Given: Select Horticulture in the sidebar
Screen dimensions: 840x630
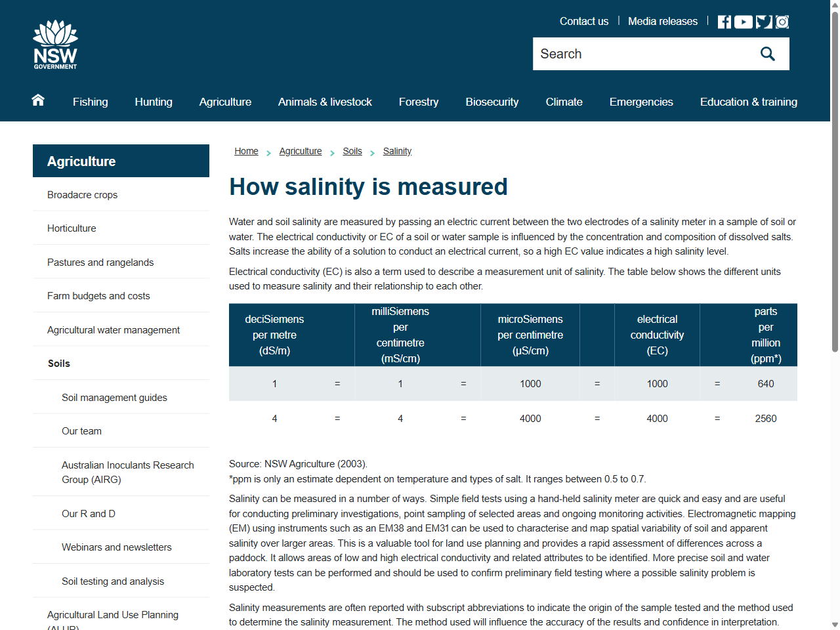Looking at the screenshot, I should (x=72, y=228).
